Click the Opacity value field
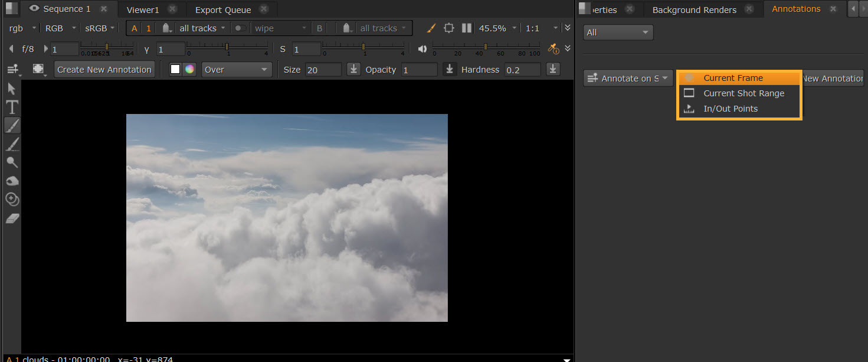868x362 pixels. point(419,70)
